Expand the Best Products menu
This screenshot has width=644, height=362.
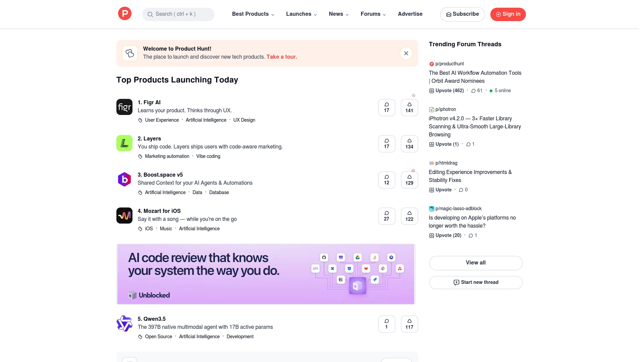253,14
